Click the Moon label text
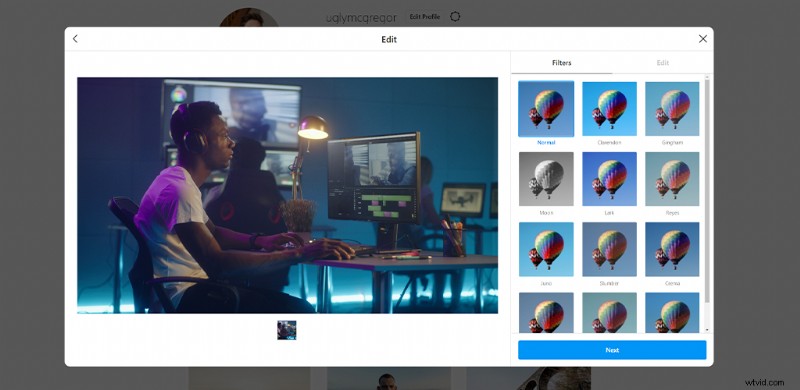The height and width of the screenshot is (390, 800). click(546, 213)
